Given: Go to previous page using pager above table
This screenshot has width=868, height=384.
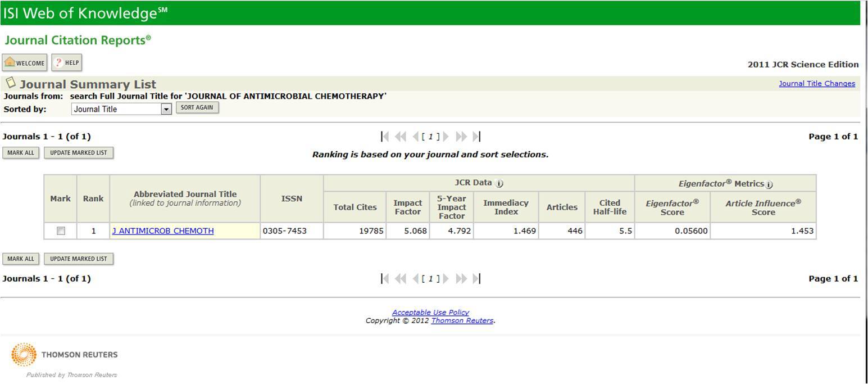Looking at the screenshot, I should point(415,137).
